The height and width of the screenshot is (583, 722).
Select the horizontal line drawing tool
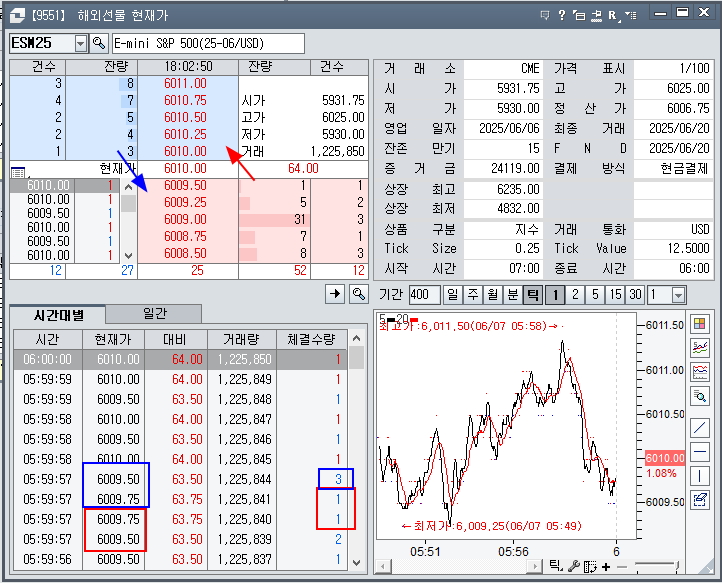coord(700,451)
